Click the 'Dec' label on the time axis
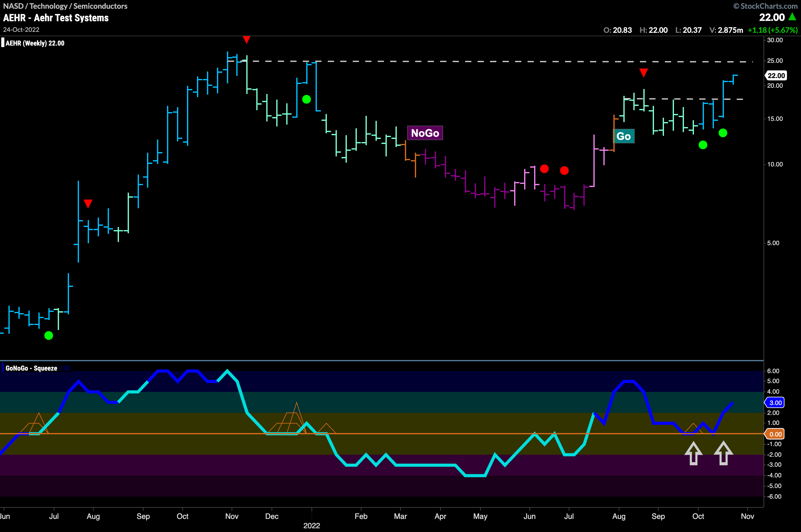Viewport: 801px width, 532px height. pyautogui.click(x=272, y=516)
